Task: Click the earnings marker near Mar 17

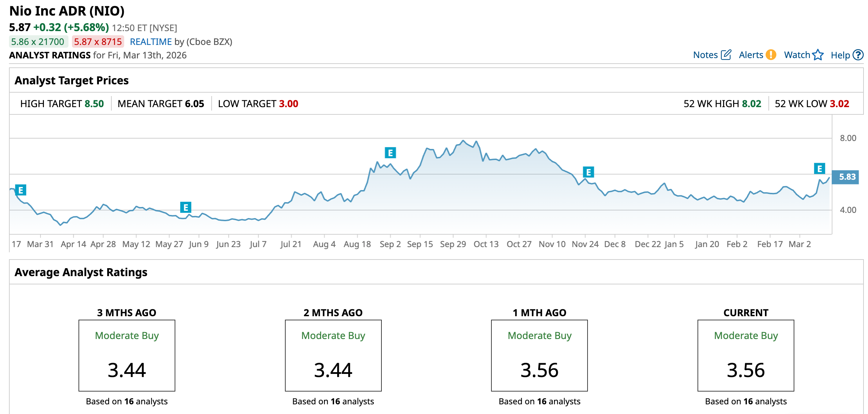Action: [21, 190]
